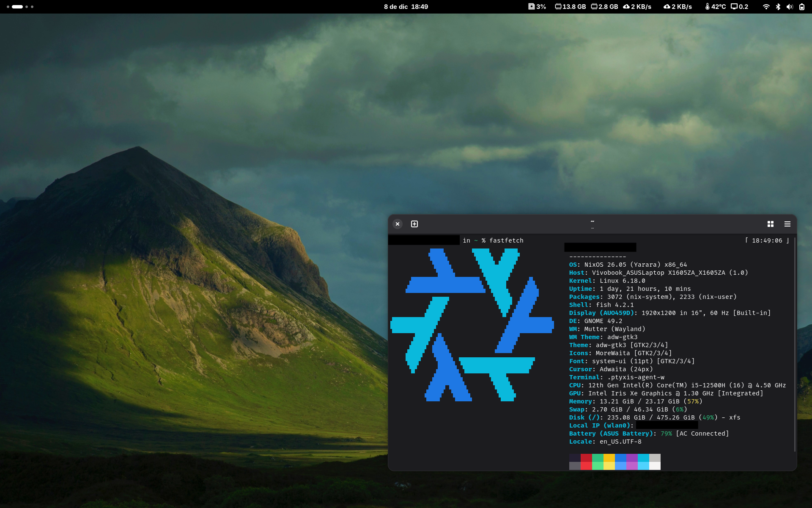The height and width of the screenshot is (508, 812).
Task: Click the 42°C temperature indicator
Action: 715,7
